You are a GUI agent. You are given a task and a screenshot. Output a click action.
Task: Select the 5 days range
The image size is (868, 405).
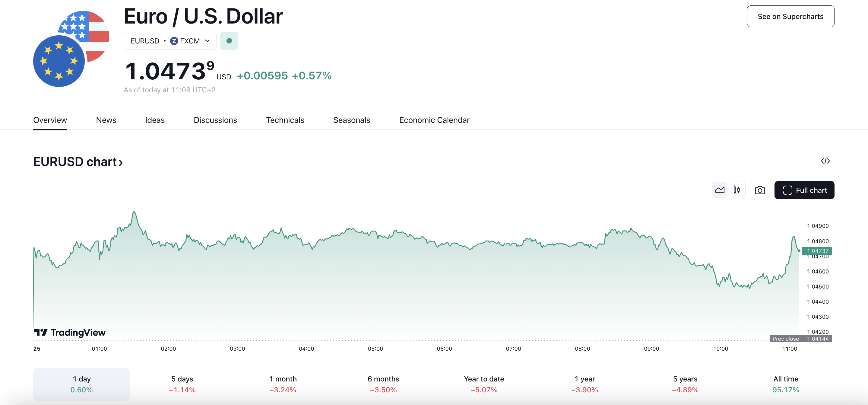182,384
